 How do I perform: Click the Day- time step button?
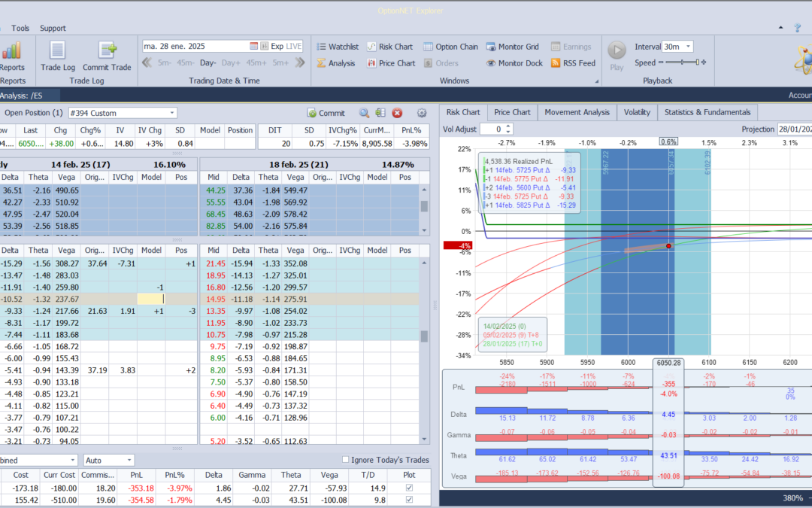point(208,62)
